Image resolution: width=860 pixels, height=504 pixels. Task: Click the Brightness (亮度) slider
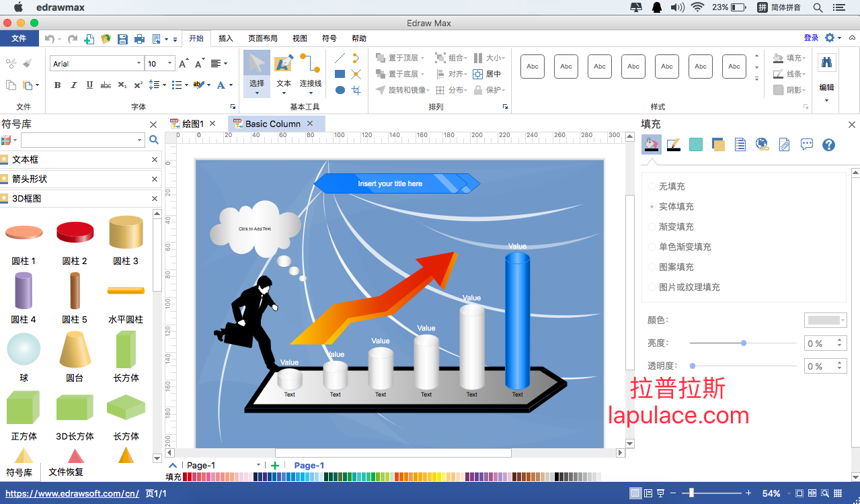pyautogui.click(x=743, y=343)
